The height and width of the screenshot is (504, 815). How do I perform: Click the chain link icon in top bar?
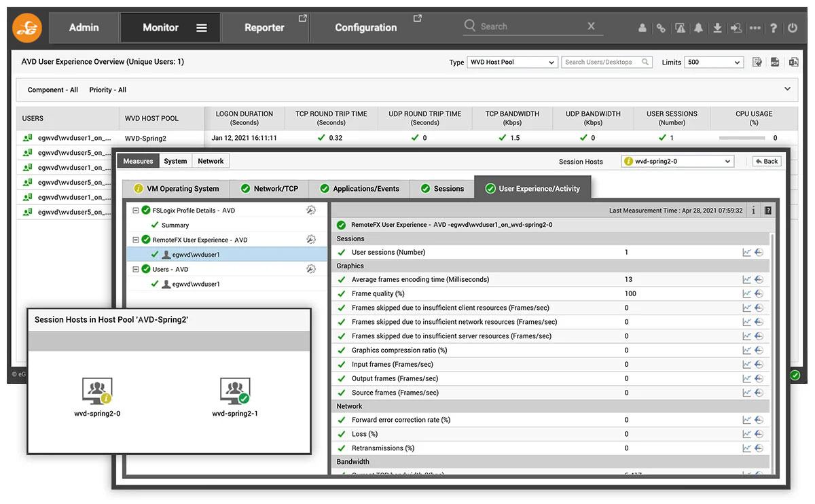coord(661,29)
